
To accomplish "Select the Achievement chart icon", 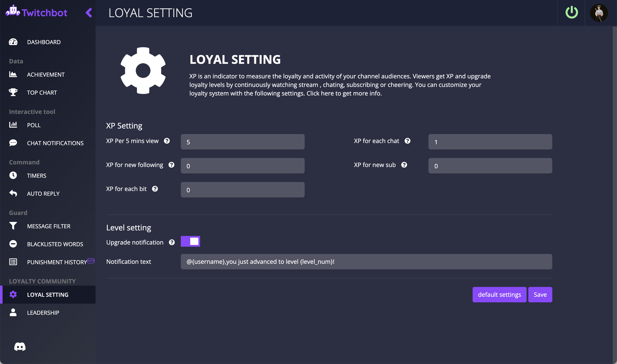I will pyautogui.click(x=13, y=75).
